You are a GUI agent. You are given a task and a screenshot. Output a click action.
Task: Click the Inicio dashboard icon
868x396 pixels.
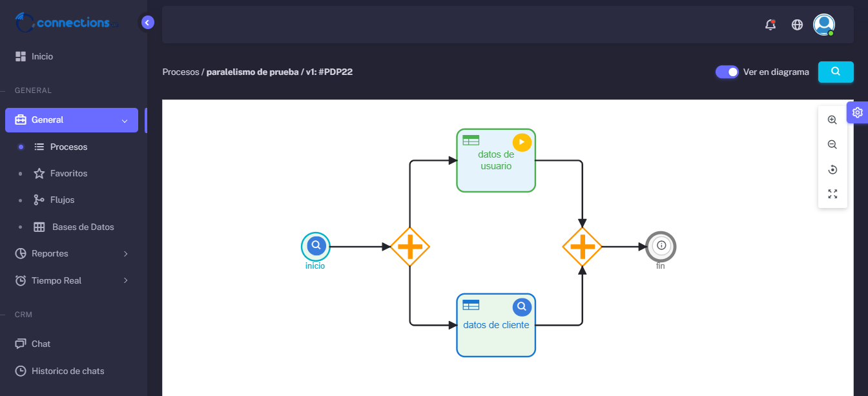(x=21, y=56)
